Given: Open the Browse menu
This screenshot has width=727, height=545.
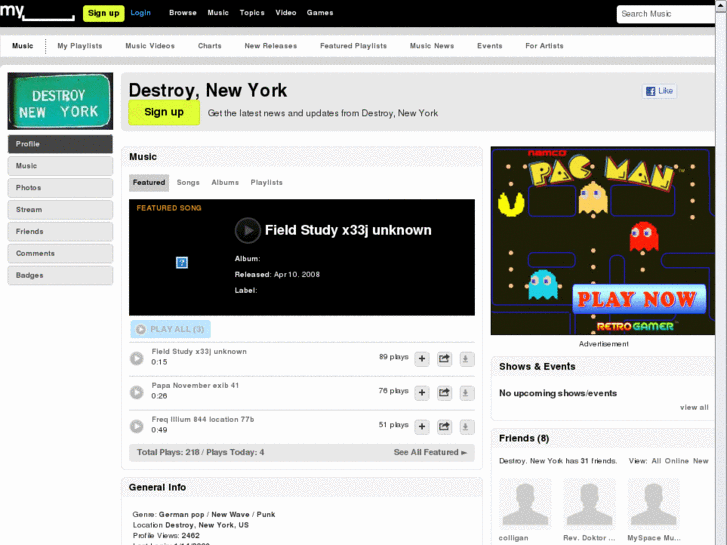Looking at the screenshot, I should tap(183, 13).
